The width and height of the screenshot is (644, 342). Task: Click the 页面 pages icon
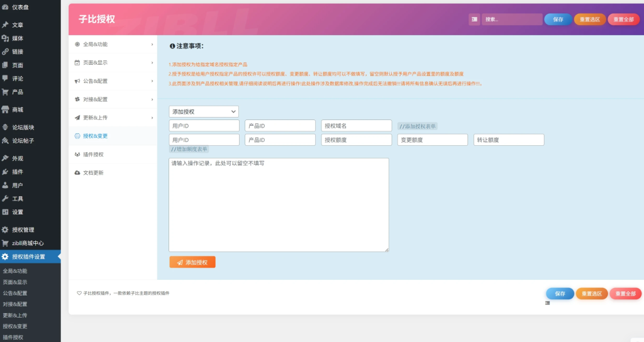coord(5,65)
